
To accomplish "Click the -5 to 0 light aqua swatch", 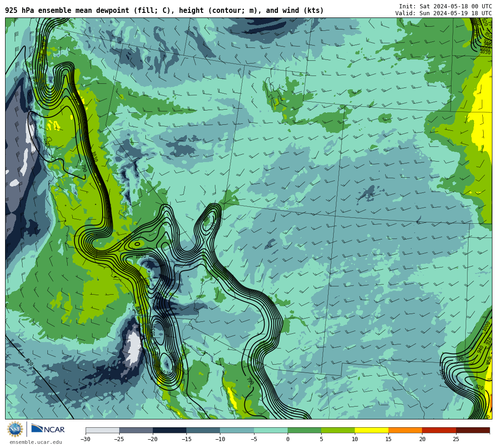I will tap(271, 430).
